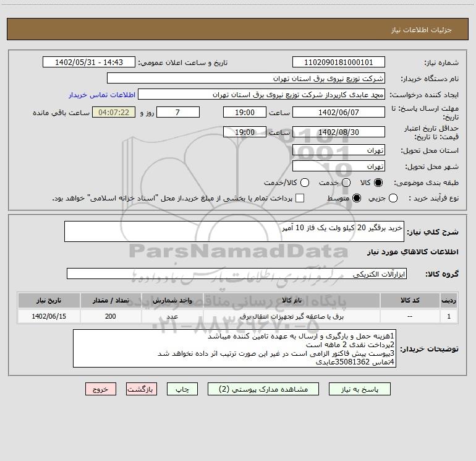The image size is (476, 461).
Task: Click the request creator field مجد عابدی
Action: pyautogui.click(x=261, y=94)
